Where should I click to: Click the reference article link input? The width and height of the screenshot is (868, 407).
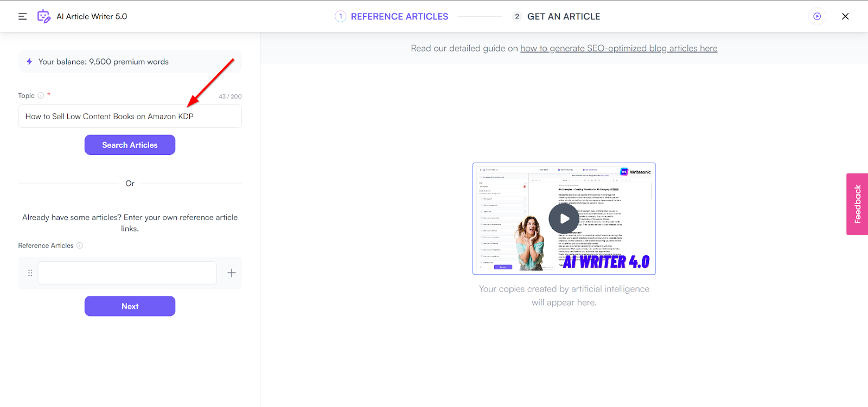[x=127, y=273]
